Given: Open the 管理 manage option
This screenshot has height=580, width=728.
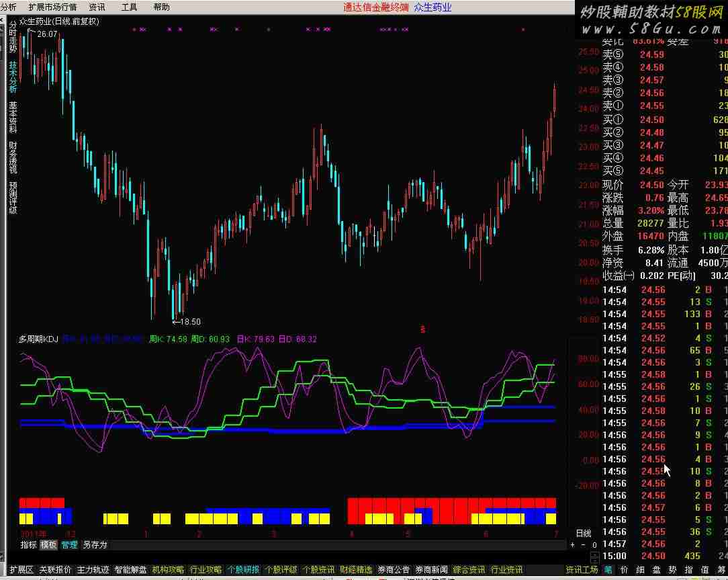Looking at the screenshot, I should [x=69, y=545].
